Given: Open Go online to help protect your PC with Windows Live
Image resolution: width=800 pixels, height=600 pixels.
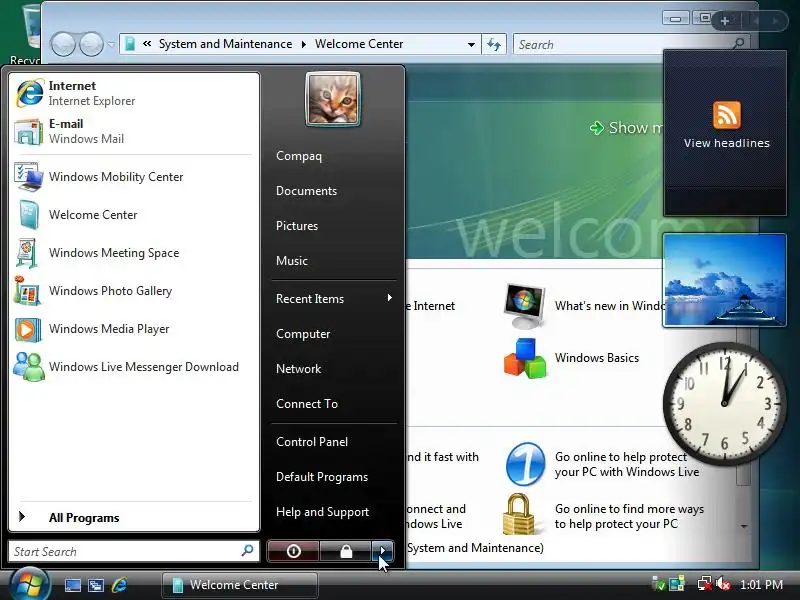Looking at the screenshot, I should coord(602,464).
